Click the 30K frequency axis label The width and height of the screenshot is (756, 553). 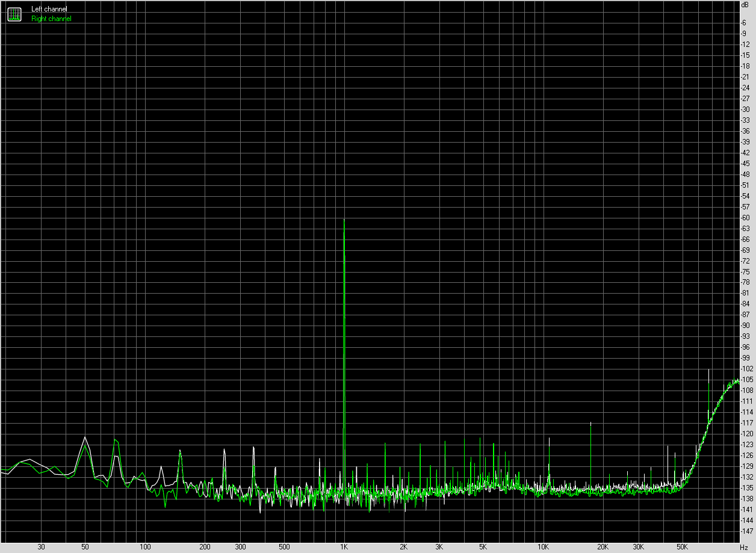pyautogui.click(x=639, y=547)
